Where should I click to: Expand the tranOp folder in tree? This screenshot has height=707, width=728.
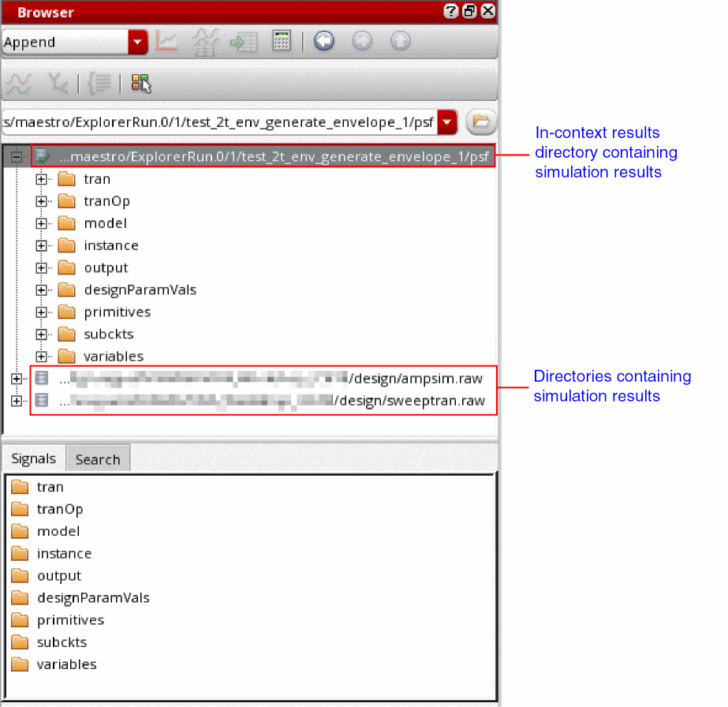(x=41, y=201)
